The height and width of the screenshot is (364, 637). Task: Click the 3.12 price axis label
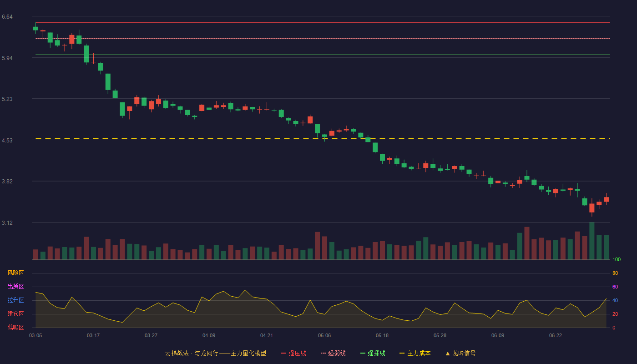tap(7, 223)
